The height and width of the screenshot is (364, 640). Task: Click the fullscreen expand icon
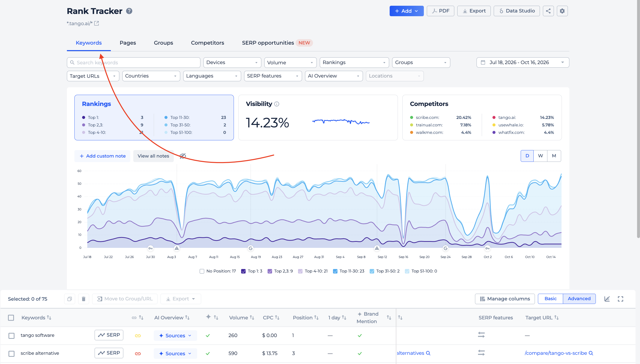621,299
